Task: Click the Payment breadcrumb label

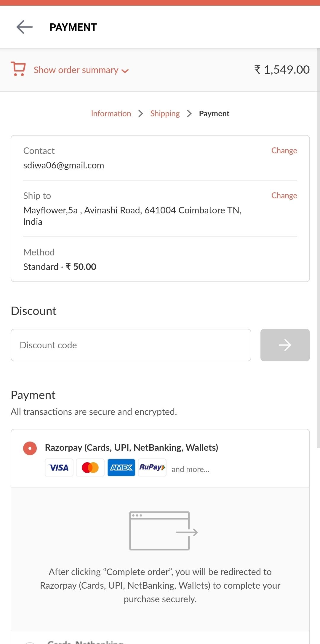Action: 214,114
